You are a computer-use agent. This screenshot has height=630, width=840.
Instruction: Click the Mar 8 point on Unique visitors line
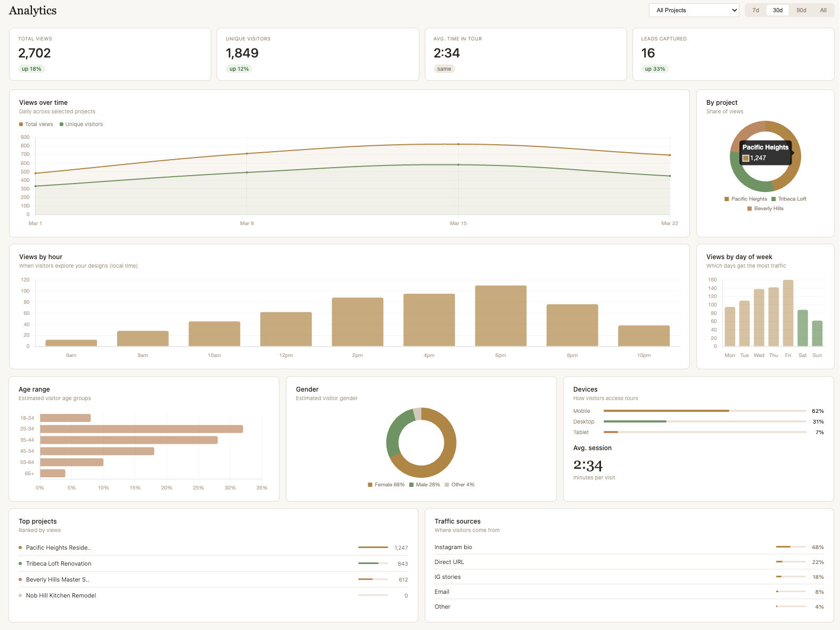point(246,172)
